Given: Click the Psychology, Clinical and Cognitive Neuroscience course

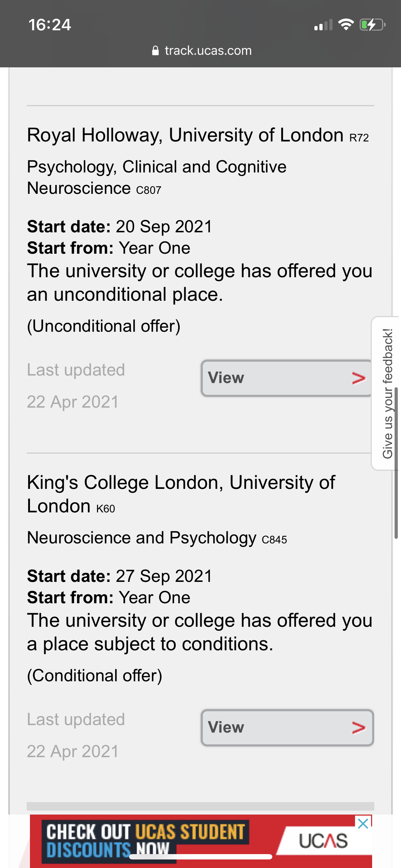Looking at the screenshot, I should tap(157, 177).
